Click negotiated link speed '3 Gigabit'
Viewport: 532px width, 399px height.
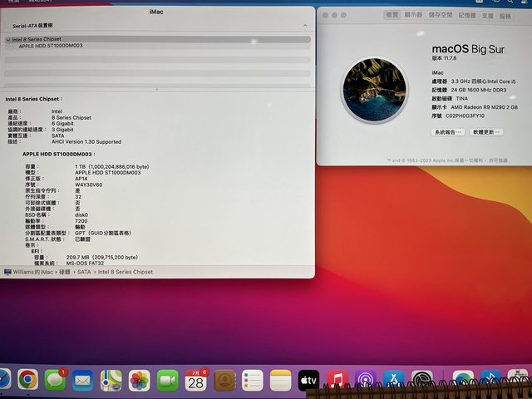click(x=62, y=130)
